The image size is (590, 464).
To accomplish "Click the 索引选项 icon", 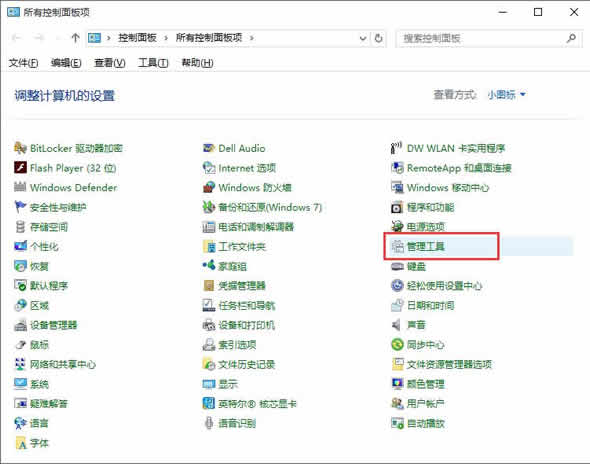I will [209, 344].
